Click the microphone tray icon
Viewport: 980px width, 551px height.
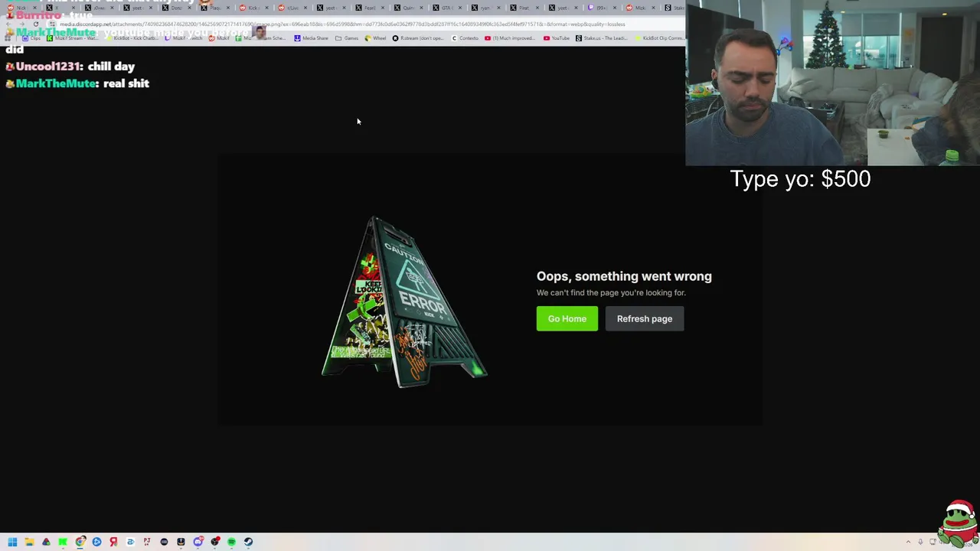[x=920, y=542]
